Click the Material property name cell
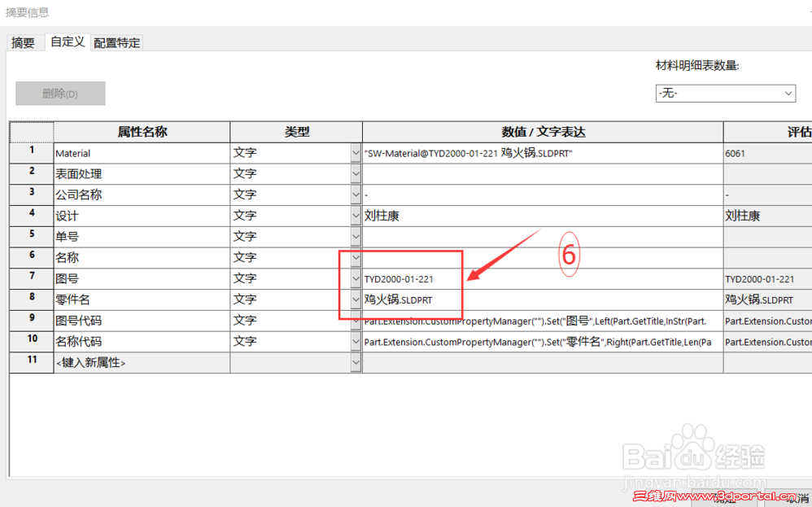 pyautogui.click(x=142, y=153)
